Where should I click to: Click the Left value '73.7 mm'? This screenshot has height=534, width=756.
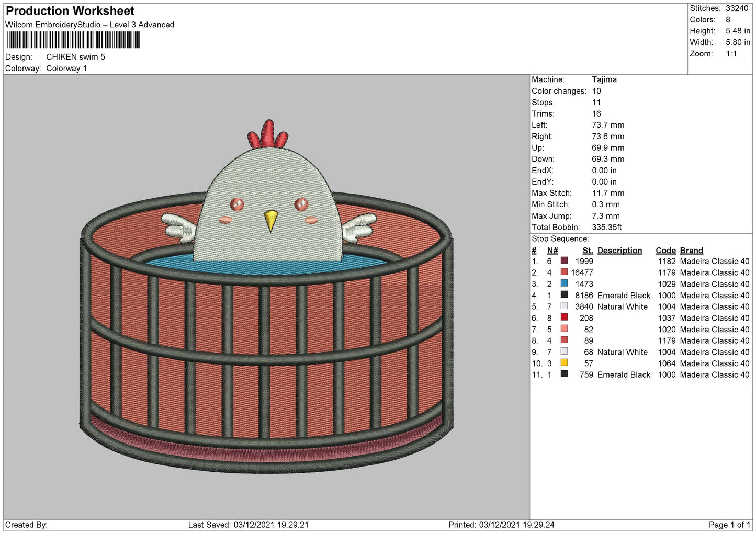(608, 125)
